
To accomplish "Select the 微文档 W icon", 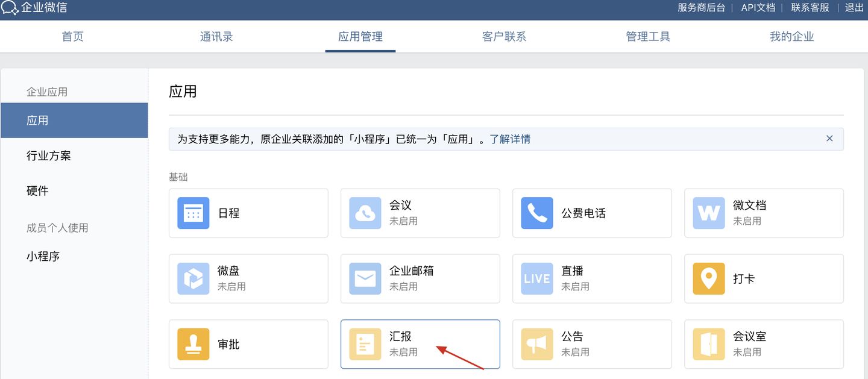I will click(x=709, y=213).
